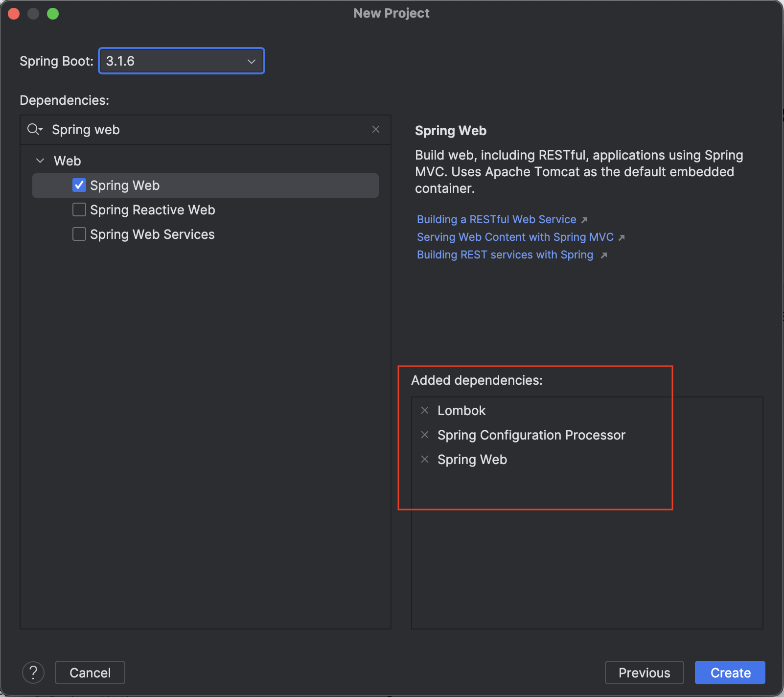
Task: Remove Lombok from added dependencies
Action: (x=425, y=410)
